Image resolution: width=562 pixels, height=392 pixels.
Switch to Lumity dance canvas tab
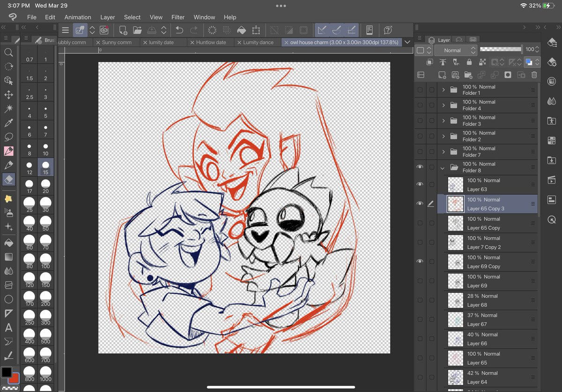click(x=258, y=42)
